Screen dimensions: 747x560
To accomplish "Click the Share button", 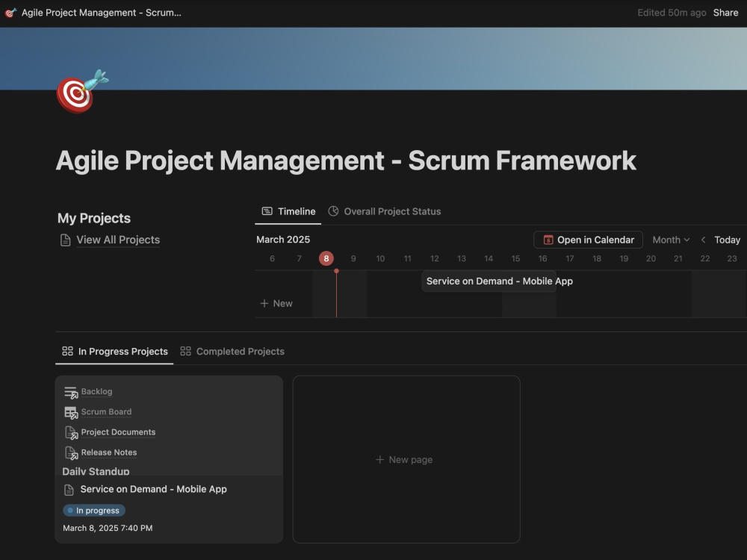I will click(725, 13).
